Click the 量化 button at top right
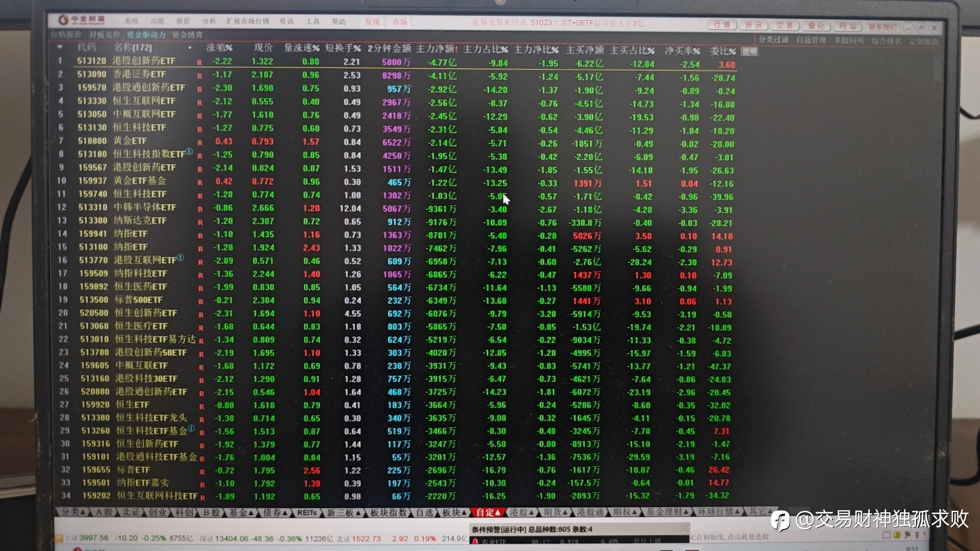Screen dimensions: 980x551 (816, 26)
